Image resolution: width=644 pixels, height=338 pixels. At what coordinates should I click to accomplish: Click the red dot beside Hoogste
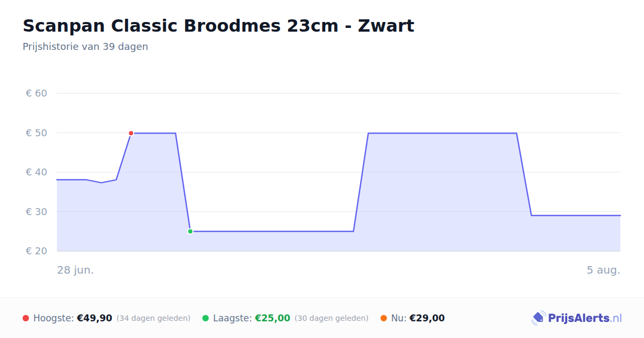[x=26, y=318]
